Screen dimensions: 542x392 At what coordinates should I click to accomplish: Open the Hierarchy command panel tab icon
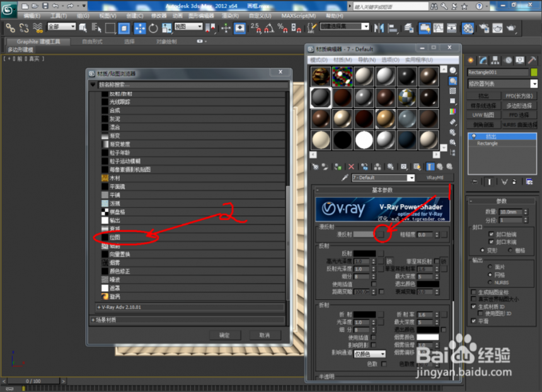coord(495,61)
